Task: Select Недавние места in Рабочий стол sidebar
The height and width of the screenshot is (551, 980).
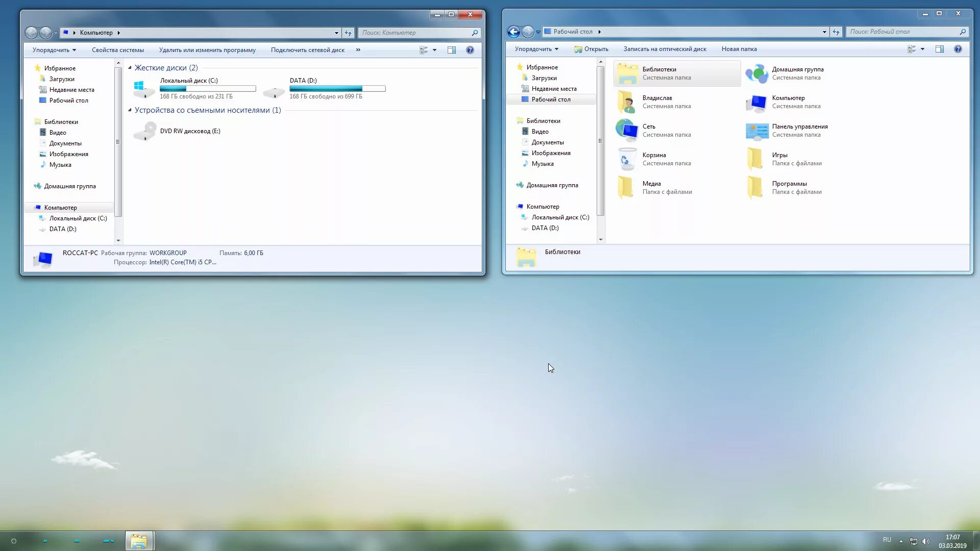Action: click(x=554, y=89)
